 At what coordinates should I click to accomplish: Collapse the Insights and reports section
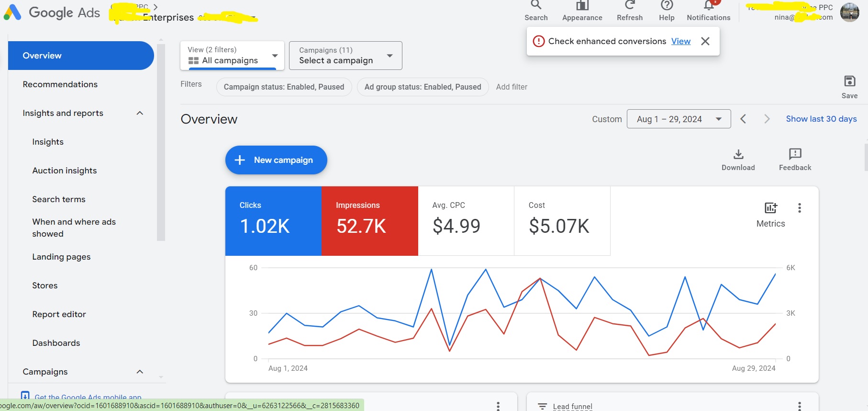click(140, 113)
